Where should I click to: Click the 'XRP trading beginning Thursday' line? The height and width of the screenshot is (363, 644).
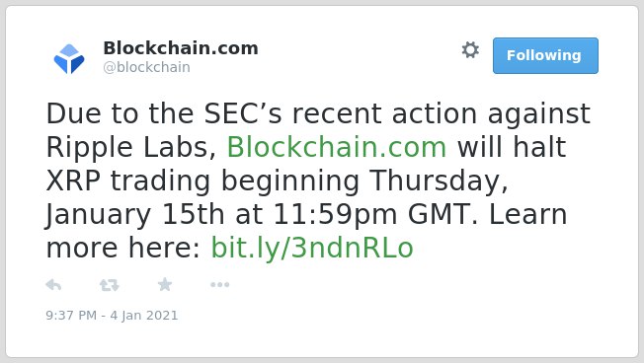pyautogui.click(x=278, y=181)
